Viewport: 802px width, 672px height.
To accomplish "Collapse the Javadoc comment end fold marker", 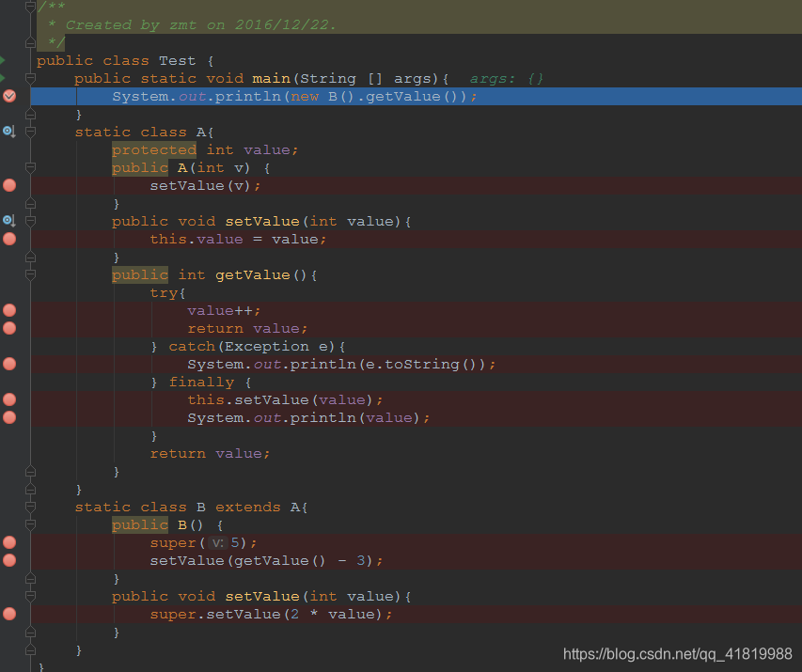I will [30, 42].
